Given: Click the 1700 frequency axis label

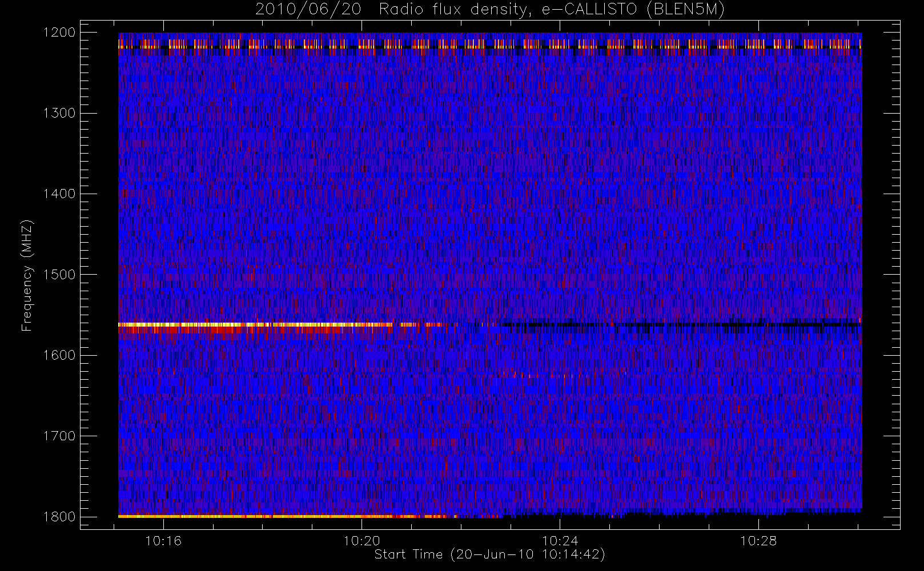Looking at the screenshot, I should (59, 436).
